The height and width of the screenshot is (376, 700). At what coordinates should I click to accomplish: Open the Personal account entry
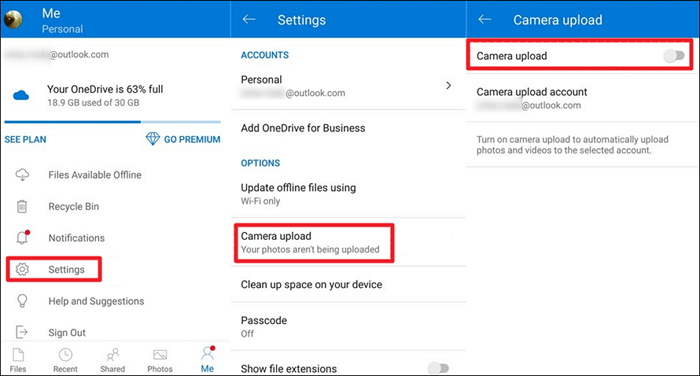[x=348, y=86]
